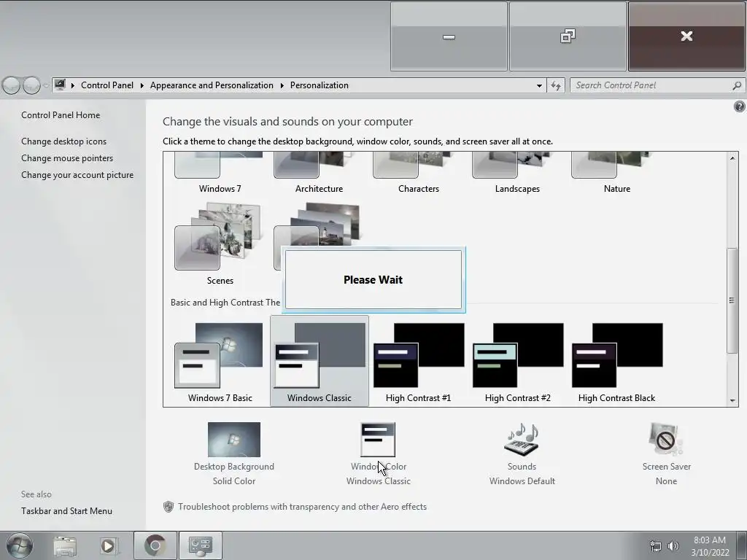Click the shield icon beside Troubleshoot link
Screen dimensions: 747x560
click(x=169, y=507)
